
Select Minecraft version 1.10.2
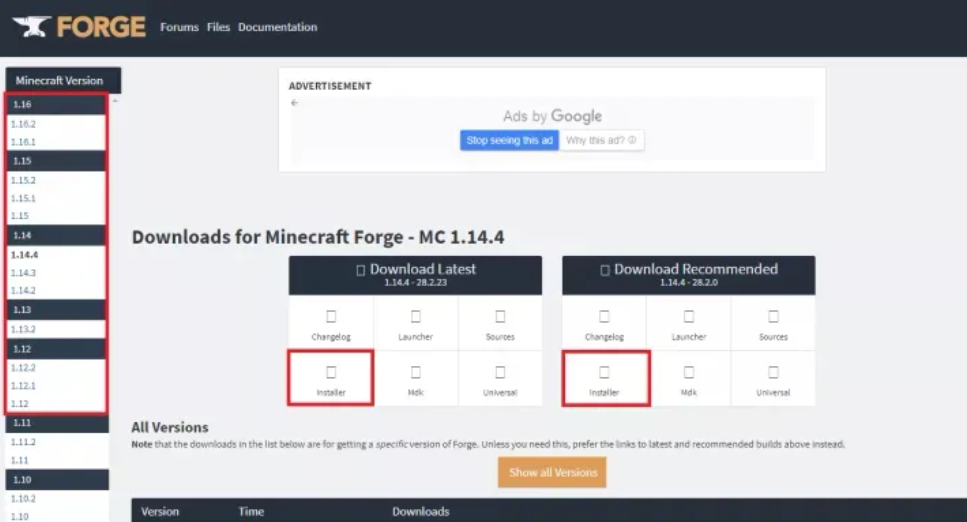point(23,499)
